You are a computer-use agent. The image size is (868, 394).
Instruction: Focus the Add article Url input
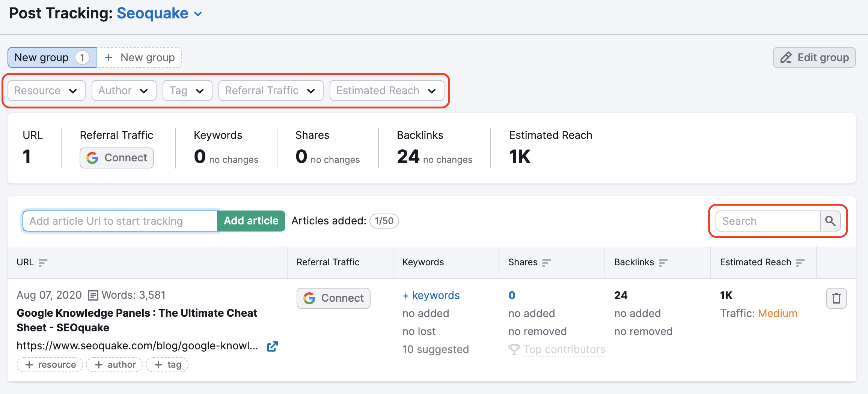120,221
